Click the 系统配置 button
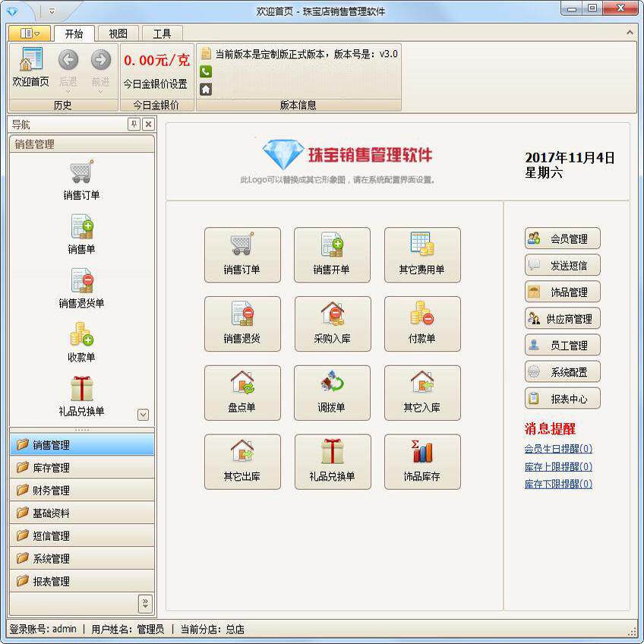The image size is (644, 644). [x=562, y=371]
